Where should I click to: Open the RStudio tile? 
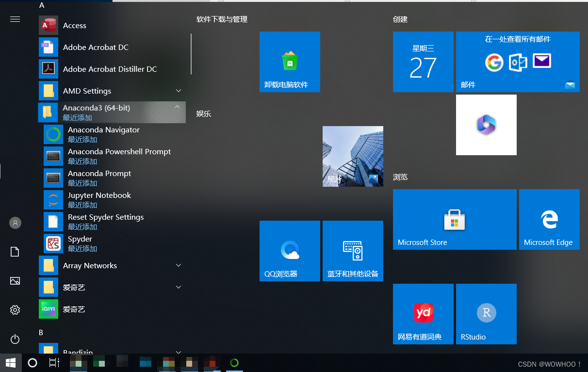click(x=486, y=314)
